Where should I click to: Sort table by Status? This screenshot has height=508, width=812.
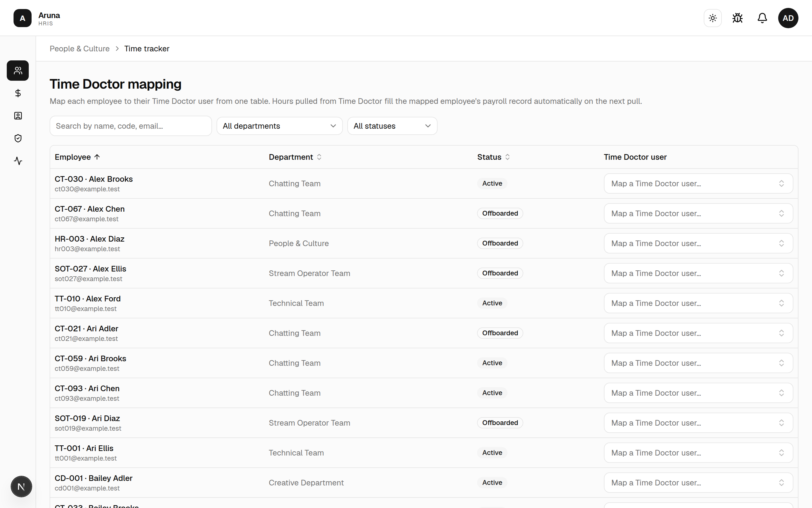click(x=494, y=157)
